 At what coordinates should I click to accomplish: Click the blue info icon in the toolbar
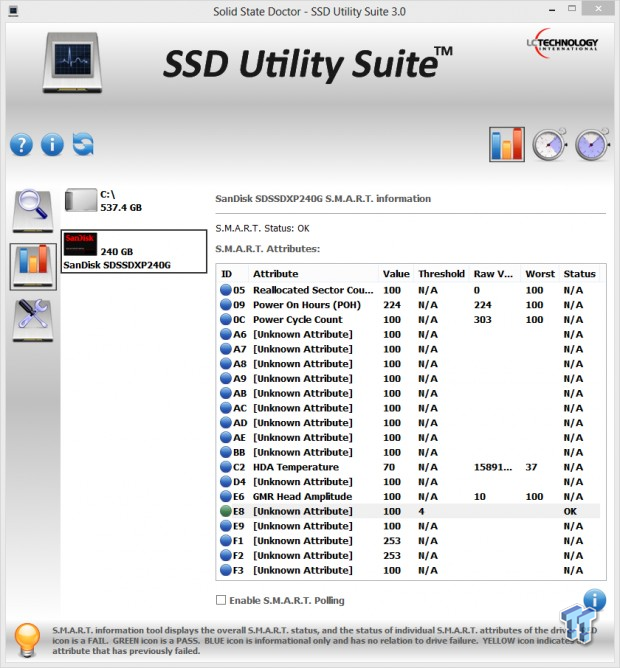[52, 144]
